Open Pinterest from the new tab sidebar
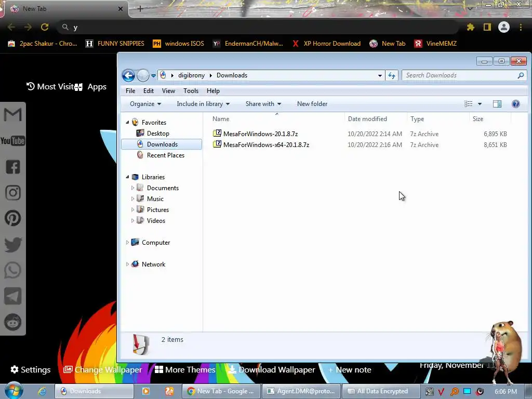 [x=13, y=218]
